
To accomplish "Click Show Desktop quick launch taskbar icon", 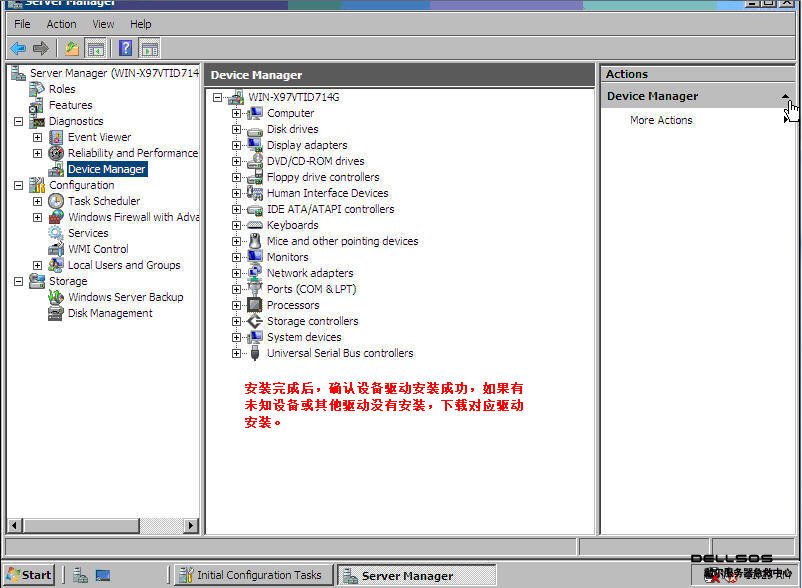I will (103, 576).
